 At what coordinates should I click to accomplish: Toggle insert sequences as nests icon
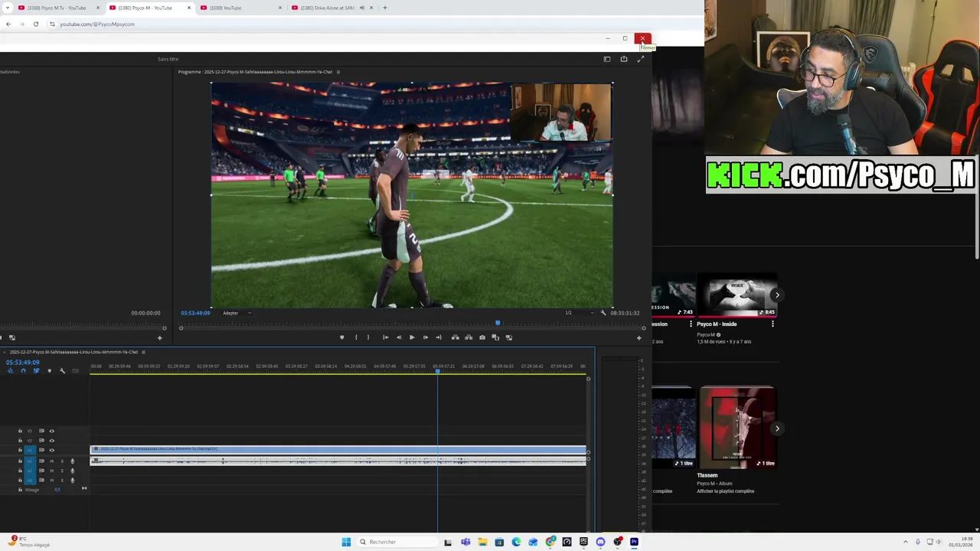pyautogui.click(x=10, y=371)
